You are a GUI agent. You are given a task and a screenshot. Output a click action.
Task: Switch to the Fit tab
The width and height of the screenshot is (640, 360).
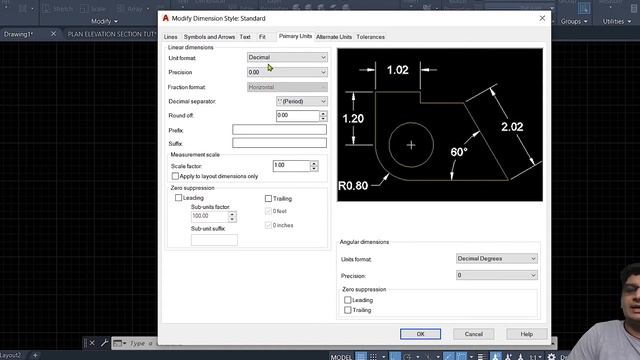point(262,37)
